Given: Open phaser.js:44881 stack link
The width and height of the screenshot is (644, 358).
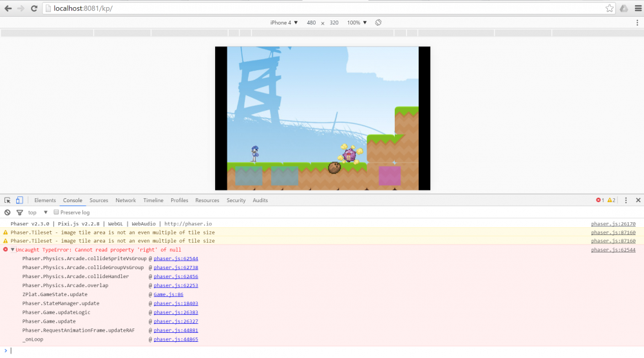Looking at the screenshot, I should click(x=176, y=330).
